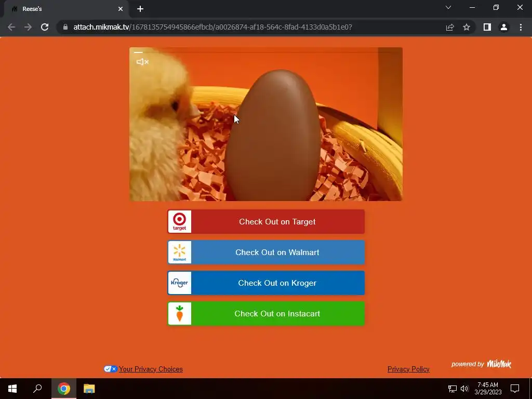This screenshot has width=532, height=399.
Task: Select the Reese's tab
Action: click(x=66, y=9)
